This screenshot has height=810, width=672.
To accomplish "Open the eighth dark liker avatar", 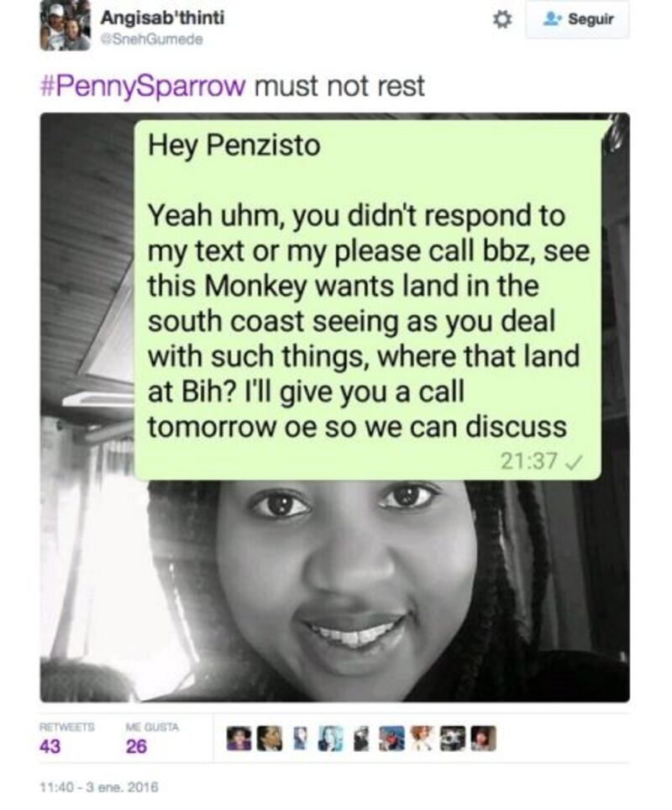I will coord(454,739).
